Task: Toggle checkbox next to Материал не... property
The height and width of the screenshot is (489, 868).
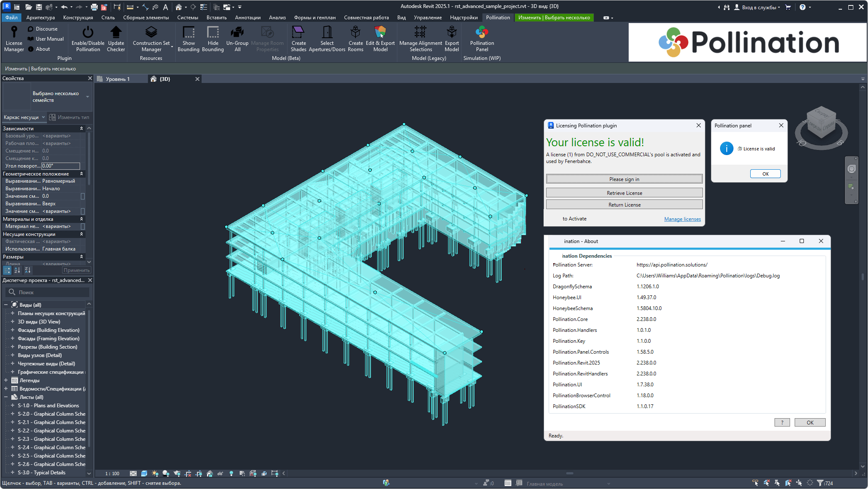Action: (83, 226)
